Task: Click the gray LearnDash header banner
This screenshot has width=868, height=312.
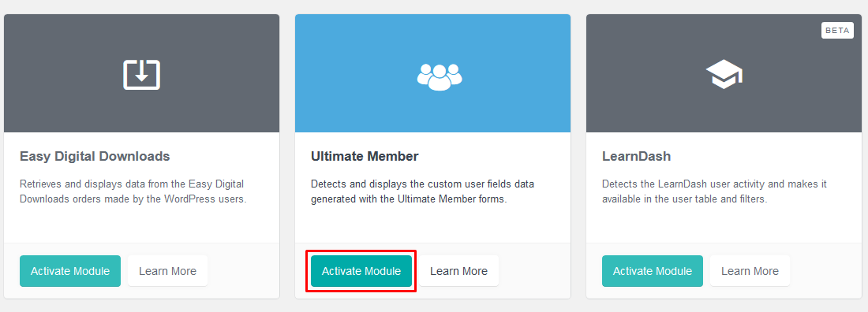Action: pyautogui.click(x=724, y=73)
